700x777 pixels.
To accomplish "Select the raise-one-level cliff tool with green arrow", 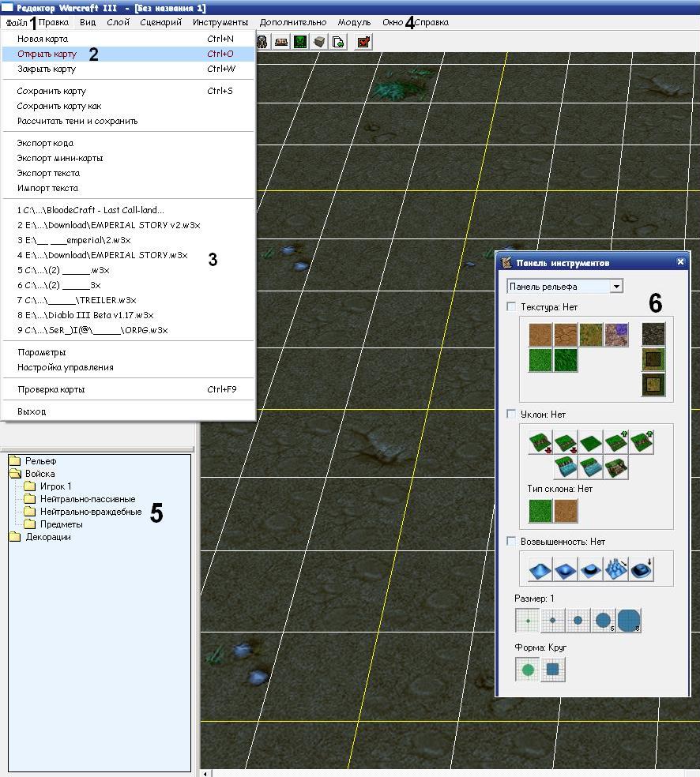I will (616, 442).
